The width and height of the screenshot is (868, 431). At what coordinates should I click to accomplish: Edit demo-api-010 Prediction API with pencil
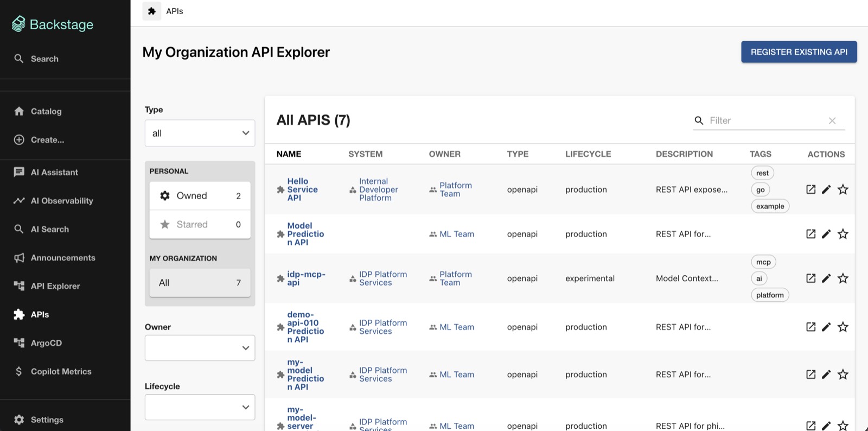(826, 327)
